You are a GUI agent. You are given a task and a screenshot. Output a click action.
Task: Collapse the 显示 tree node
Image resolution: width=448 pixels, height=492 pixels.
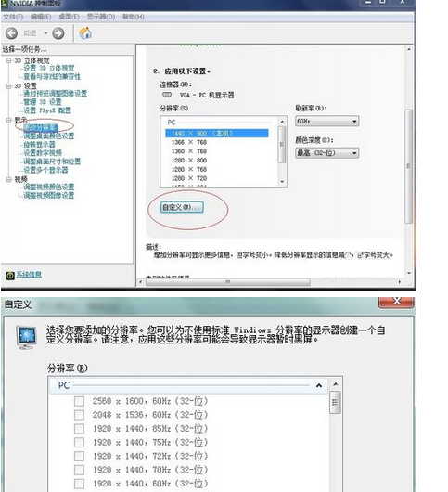(x=8, y=120)
